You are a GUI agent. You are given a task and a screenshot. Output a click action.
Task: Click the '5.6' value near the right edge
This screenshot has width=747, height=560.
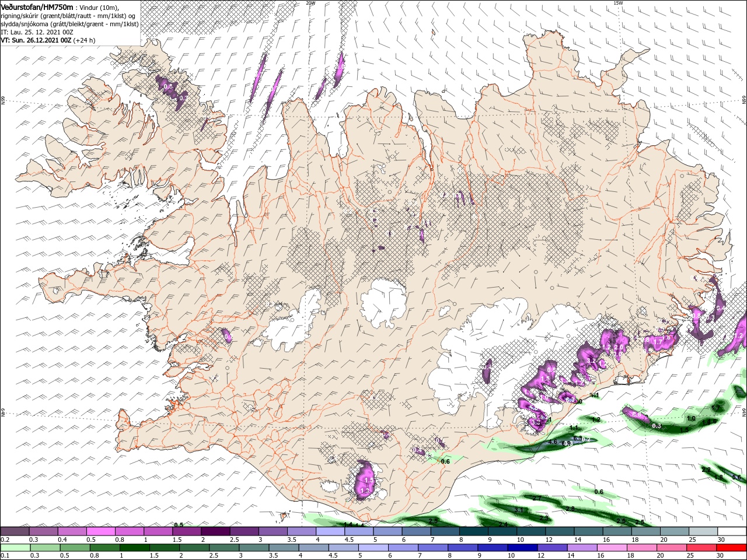(736, 477)
